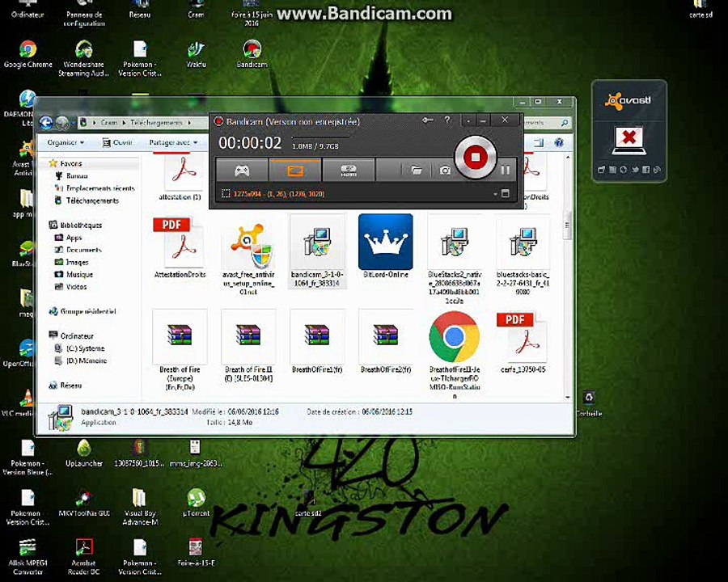The height and width of the screenshot is (582, 728).
Task: Click the Explorer back navigation arrow
Action: (x=45, y=123)
